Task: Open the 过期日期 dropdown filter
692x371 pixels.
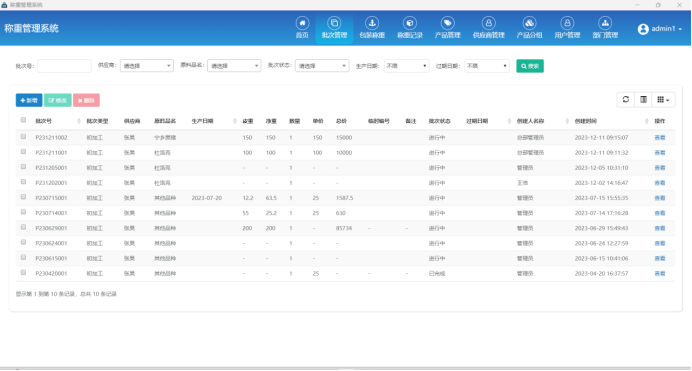Action: click(487, 66)
